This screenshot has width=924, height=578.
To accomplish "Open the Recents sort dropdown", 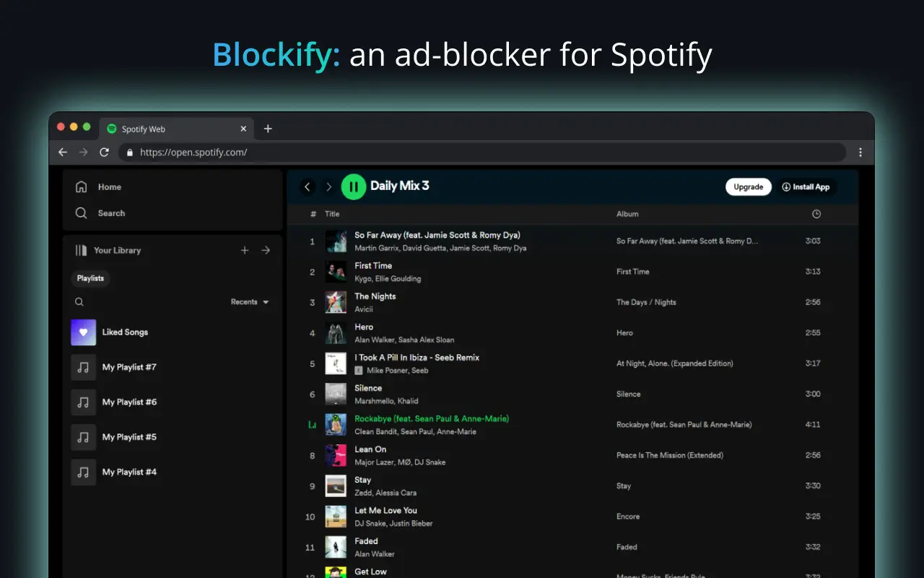I will (x=250, y=301).
